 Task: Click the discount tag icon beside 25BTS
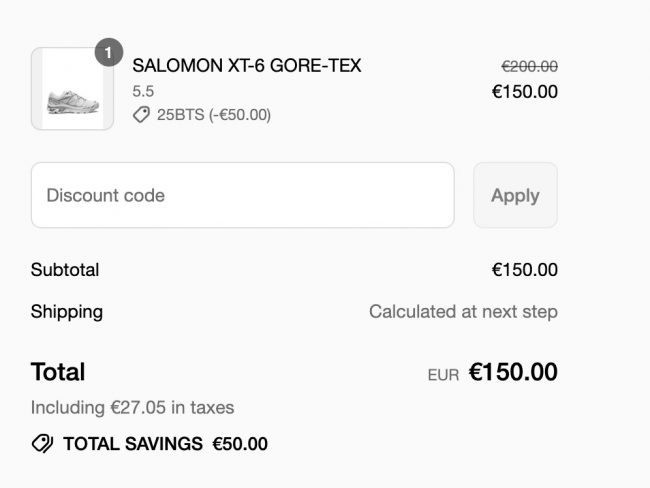(141, 114)
